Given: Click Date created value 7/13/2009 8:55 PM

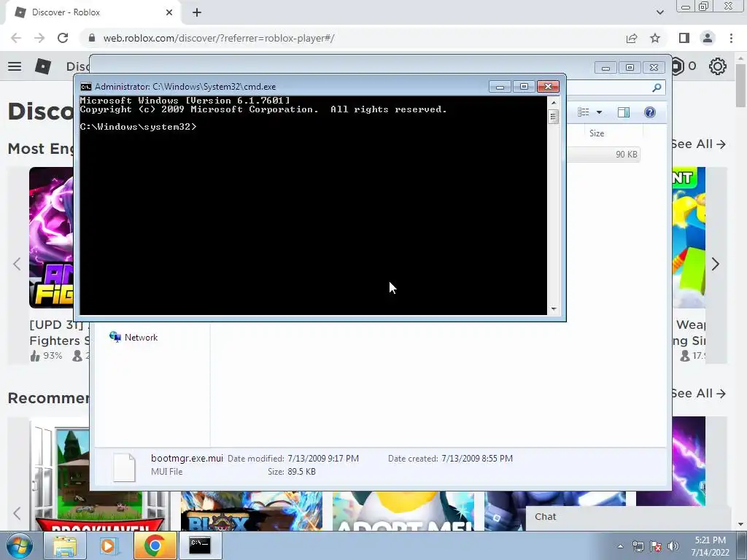Looking at the screenshot, I should (477, 459).
